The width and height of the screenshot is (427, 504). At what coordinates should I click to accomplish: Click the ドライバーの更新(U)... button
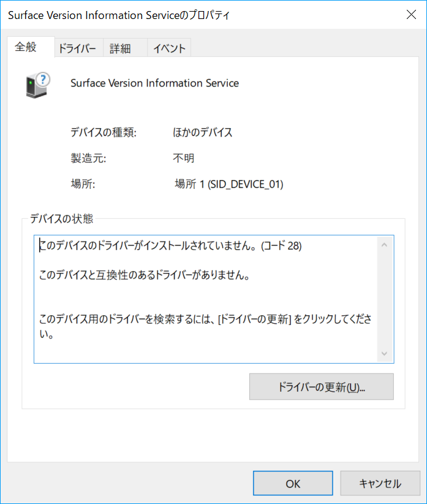322,387
